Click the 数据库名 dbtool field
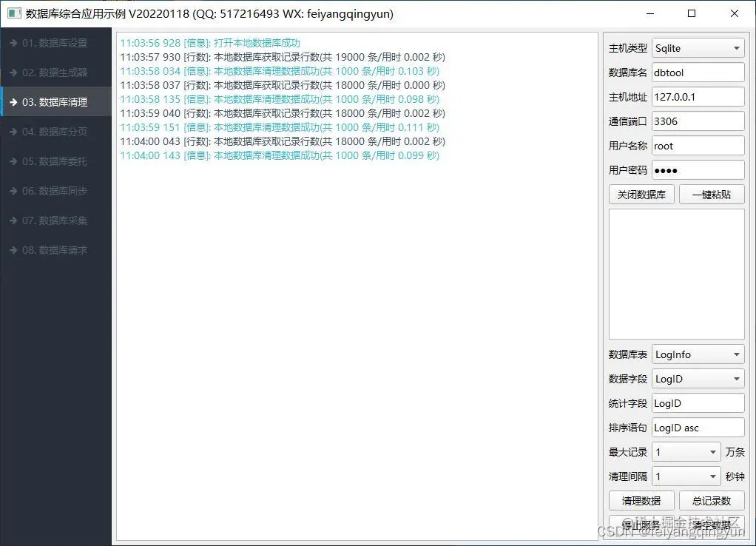This screenshot has width=756, height=546. click(698, 73)
